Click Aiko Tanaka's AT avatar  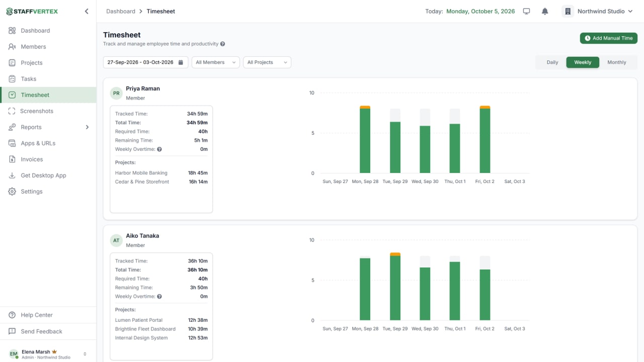click(x=116, y=240)
